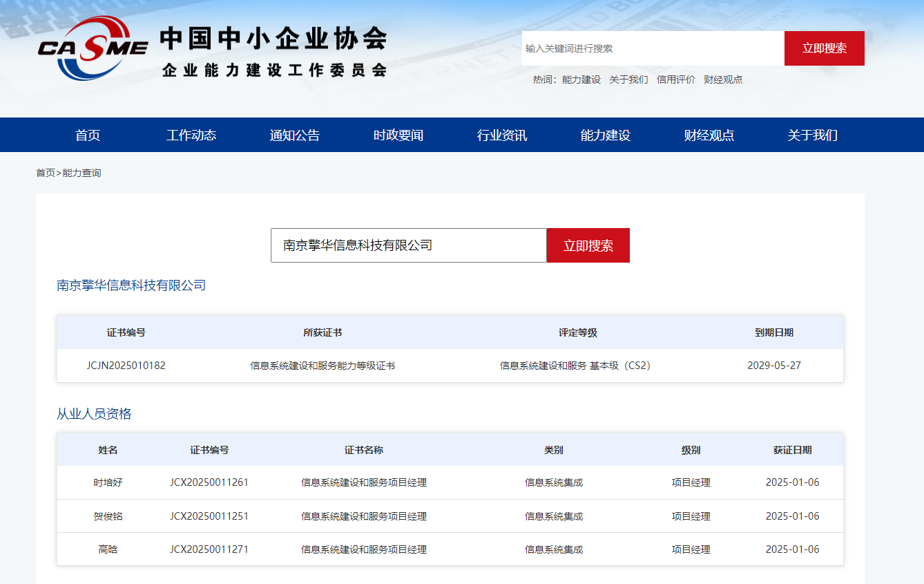Open 关于我们 in main navigation bar
Image resolution: width=924 pixels, height=584 pixels.
click(x=813, y=135)
